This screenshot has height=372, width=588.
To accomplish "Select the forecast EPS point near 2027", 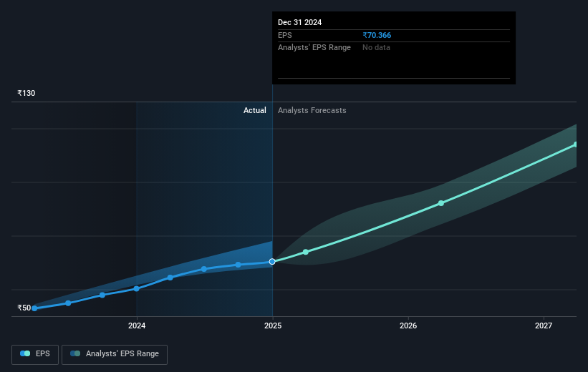I will click(x=576, y=145).
